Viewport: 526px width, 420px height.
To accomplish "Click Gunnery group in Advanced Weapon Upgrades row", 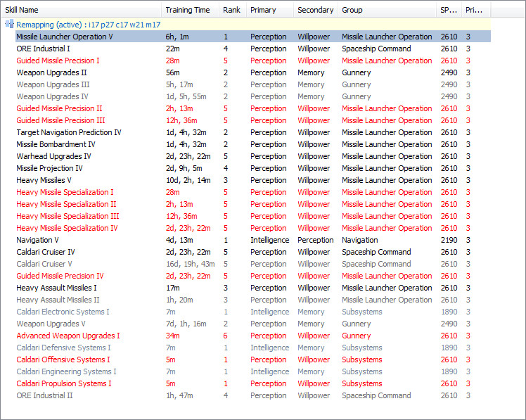I will (x=357, y=336).
